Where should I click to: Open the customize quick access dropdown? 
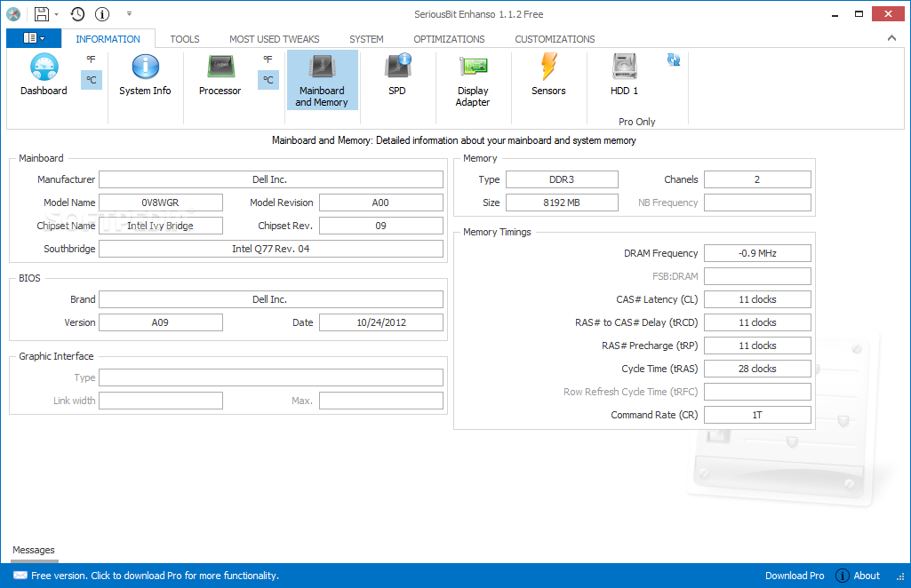(129, 13)
